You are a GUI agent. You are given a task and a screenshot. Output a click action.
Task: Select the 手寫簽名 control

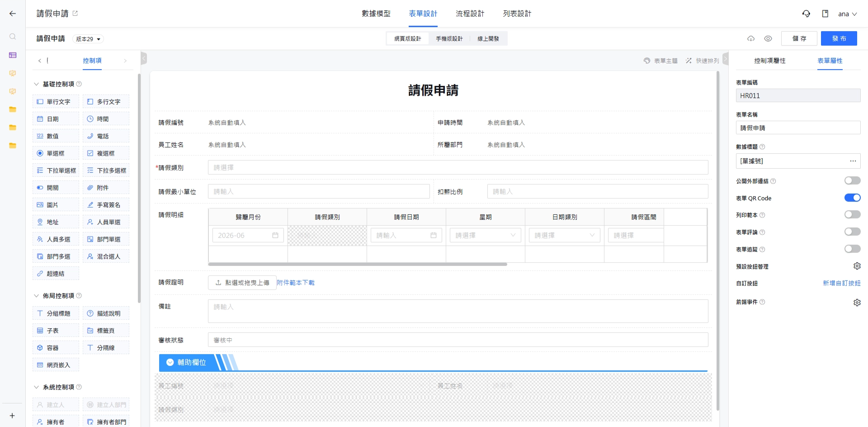tap(106, 205)
